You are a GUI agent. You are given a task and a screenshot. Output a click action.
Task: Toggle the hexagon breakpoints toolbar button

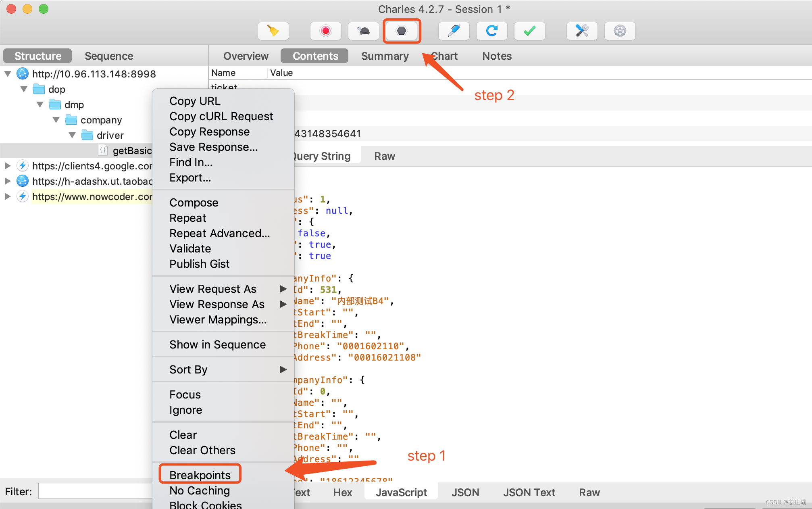pyautogui.click(x=402, y=31)
